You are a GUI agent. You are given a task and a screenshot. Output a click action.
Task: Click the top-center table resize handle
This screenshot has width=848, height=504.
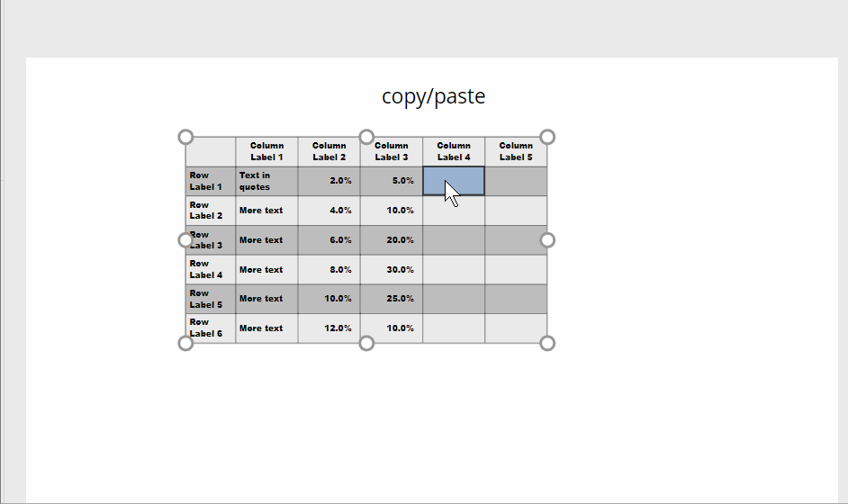pyautogui.click(x=366, y=138)
